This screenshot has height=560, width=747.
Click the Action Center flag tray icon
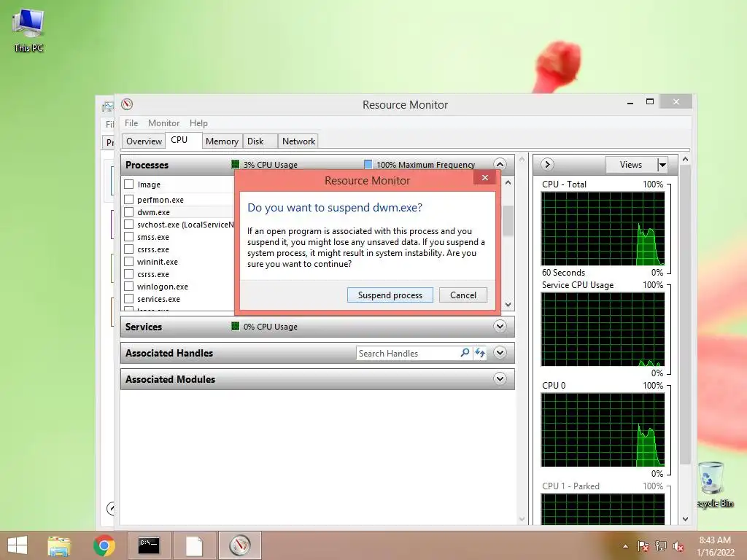(643, 546)
